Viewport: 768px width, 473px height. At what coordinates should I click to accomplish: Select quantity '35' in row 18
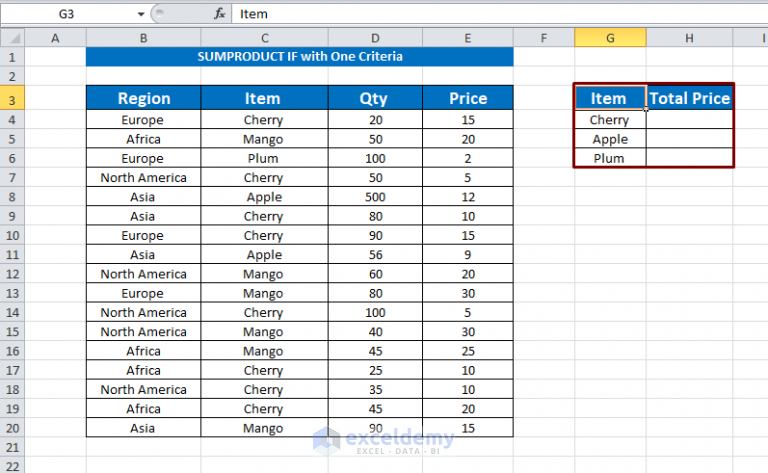(x=375, y=389)
